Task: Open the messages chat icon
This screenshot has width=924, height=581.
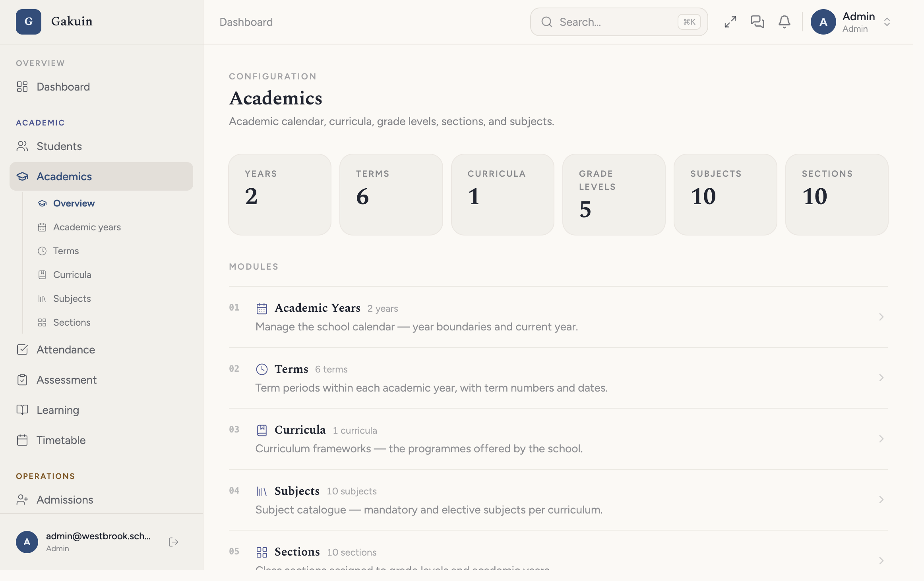Action: coord(757,22)
